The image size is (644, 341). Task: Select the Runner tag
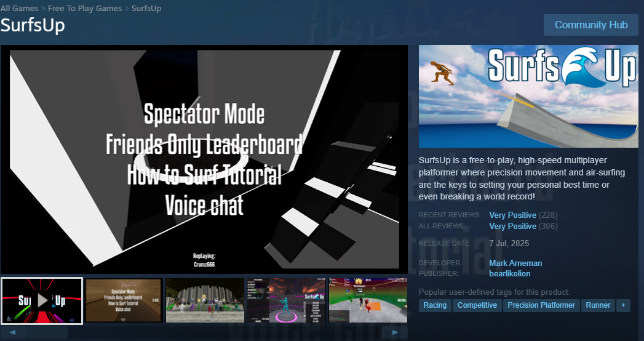pos(598,305)
